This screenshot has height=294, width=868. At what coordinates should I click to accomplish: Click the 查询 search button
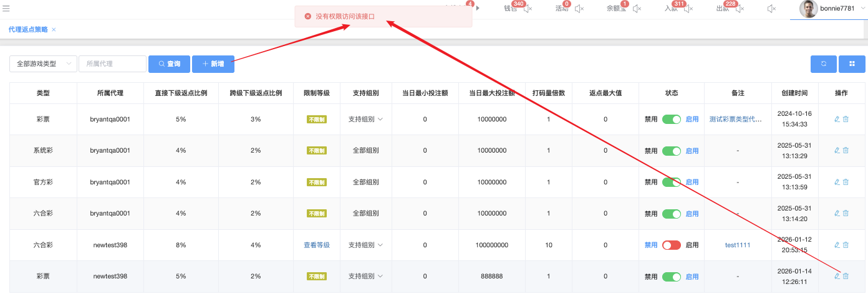[169, 64]
